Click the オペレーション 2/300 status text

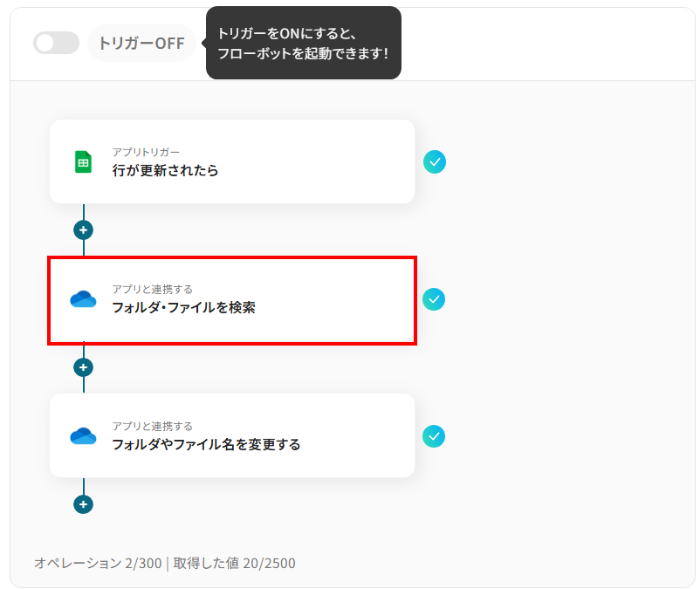(x=98, y=563)
